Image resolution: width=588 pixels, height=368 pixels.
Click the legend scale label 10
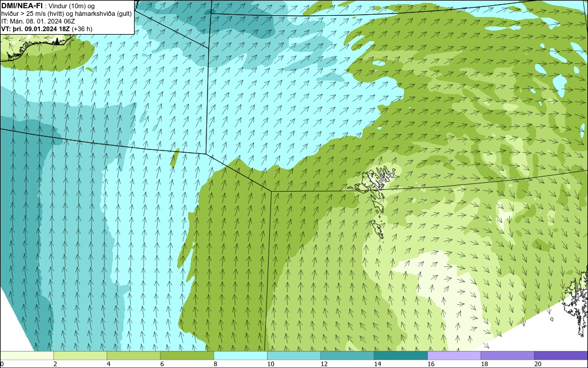(270, 364)
